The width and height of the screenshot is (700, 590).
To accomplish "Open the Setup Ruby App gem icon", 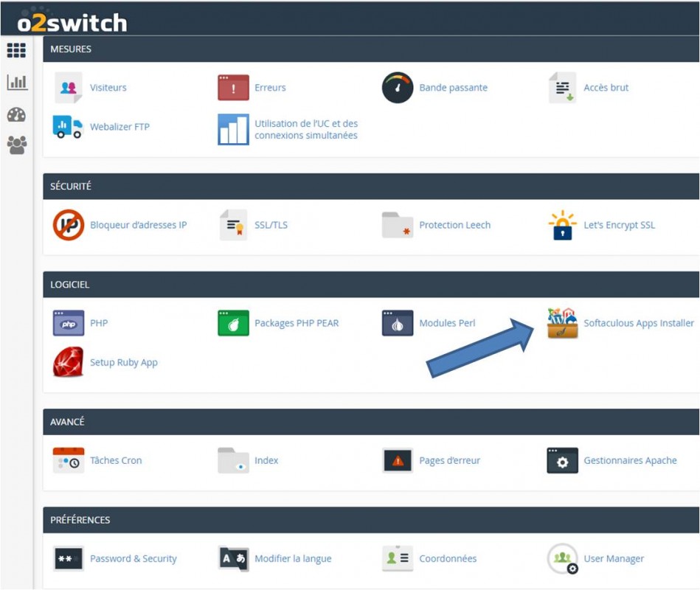I will tap(68, 362).
